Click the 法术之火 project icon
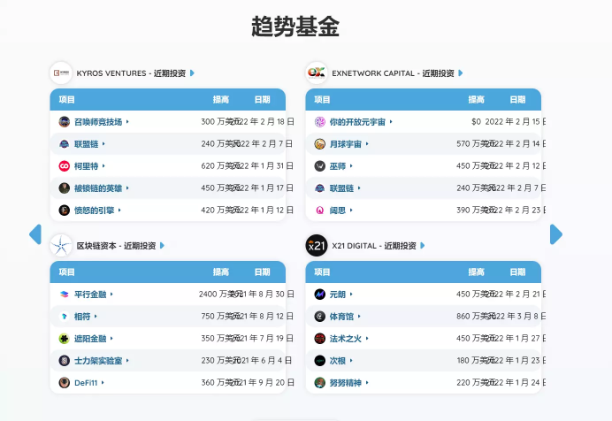The width and height of the screenshot is (612, 421). click(x=320, y=339)
